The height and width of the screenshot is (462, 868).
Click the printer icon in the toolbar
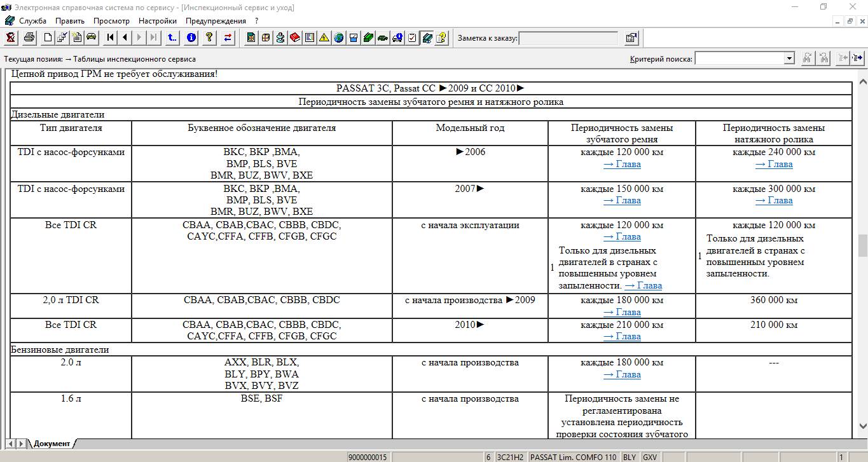(29, 37)
